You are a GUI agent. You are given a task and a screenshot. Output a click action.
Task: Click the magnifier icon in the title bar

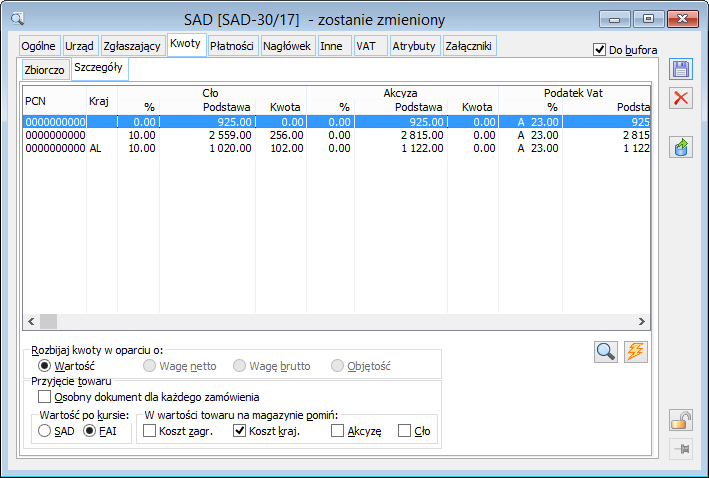17,19
